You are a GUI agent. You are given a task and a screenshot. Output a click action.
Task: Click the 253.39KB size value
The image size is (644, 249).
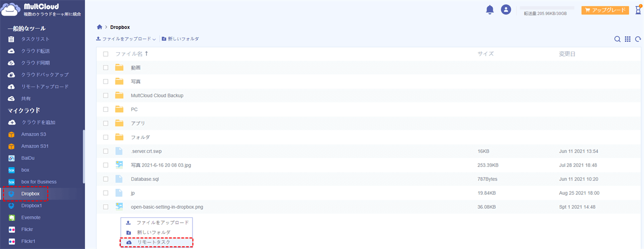(488, 165)
